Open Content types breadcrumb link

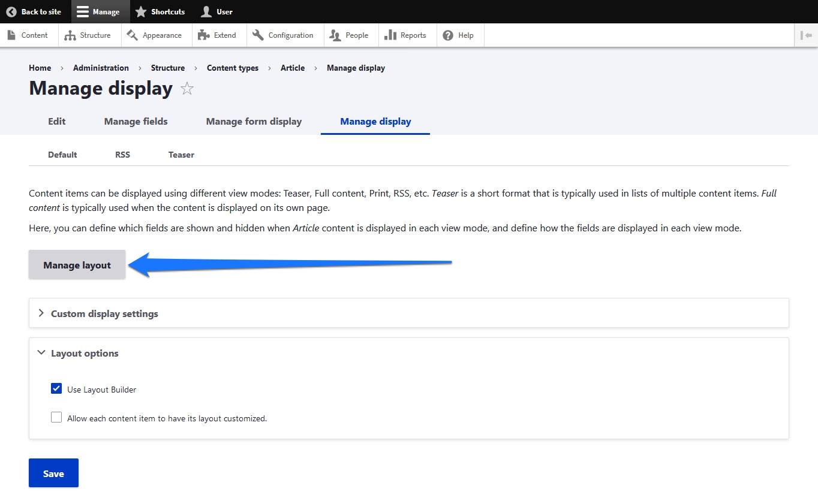[233, 68]
